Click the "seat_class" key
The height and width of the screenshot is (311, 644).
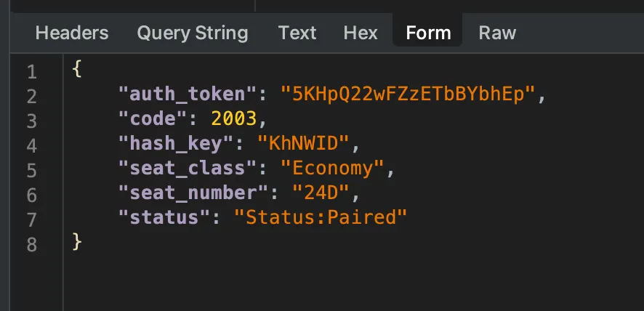tap(182, 168)
